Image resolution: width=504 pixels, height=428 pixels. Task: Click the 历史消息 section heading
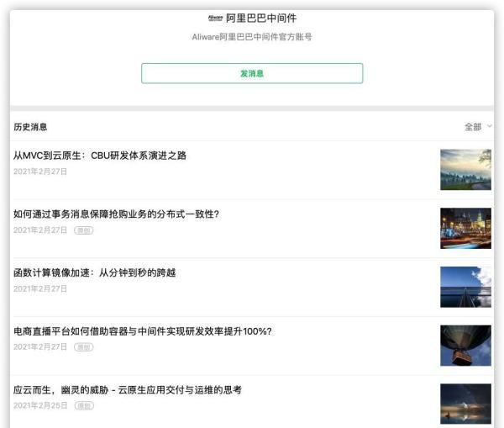[x=30, y=127]
